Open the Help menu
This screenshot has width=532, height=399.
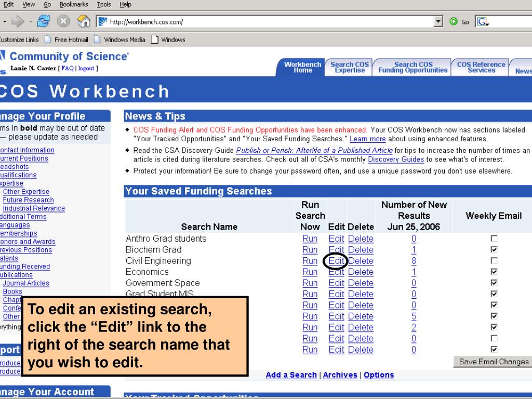[x=125, y=4]
